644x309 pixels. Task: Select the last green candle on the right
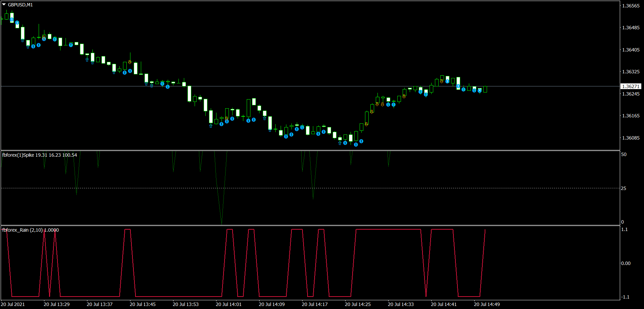pyautogui.click(x=485, y=89)
